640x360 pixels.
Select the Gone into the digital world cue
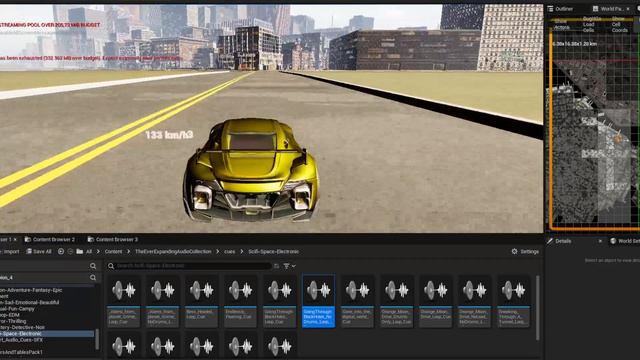[x=357, y=301]
